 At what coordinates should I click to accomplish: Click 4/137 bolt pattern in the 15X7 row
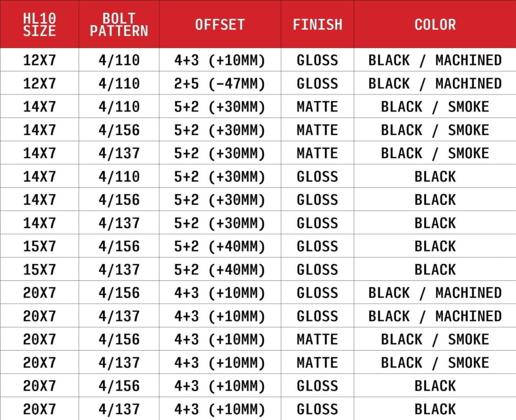[x=119, y=269]
